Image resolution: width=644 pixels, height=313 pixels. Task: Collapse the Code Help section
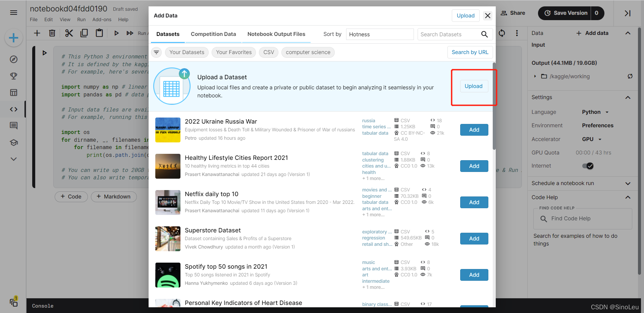coord(628,197)
